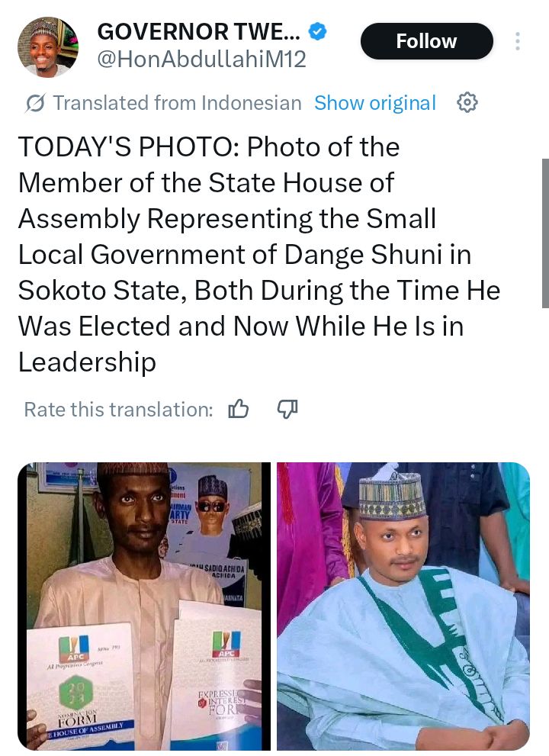Click the blue verified badge

coord(318,32)
